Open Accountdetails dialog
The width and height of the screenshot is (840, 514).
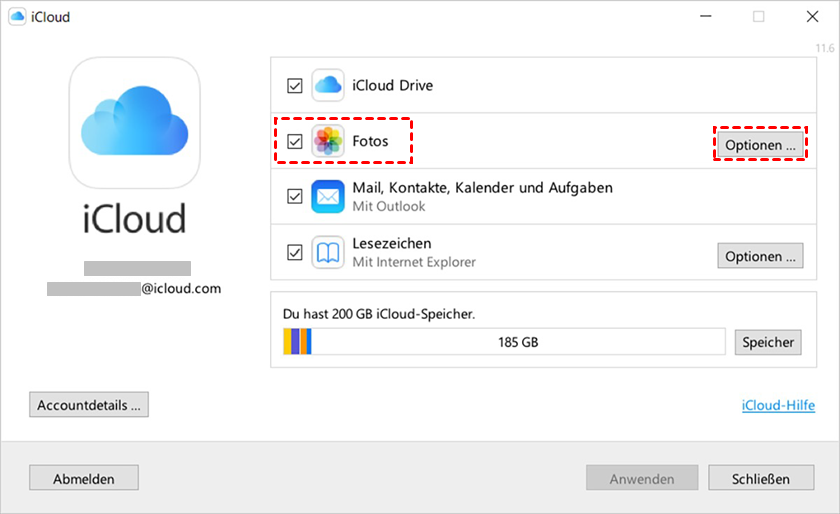pyautogui.click(x=89, y=405)
